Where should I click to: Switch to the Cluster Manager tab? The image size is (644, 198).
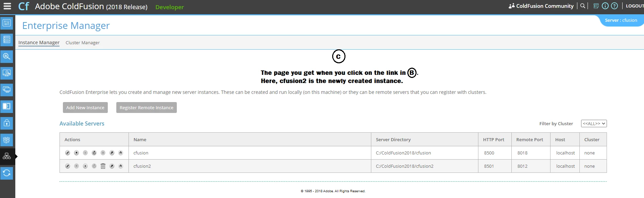83,43
